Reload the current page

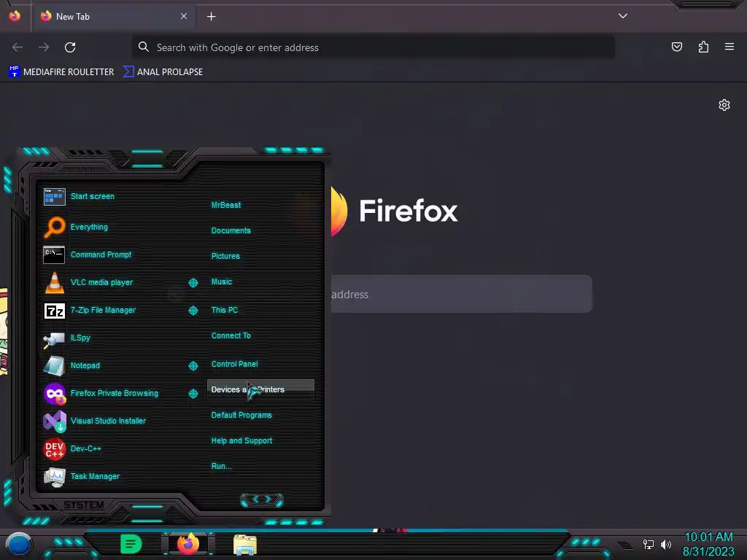[70, 47]
